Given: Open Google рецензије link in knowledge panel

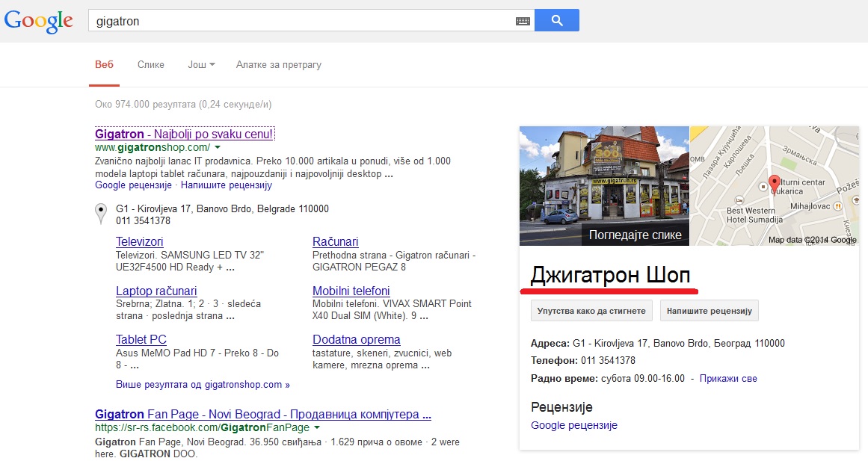Looking at the screenshot, I should click(574, 426).
